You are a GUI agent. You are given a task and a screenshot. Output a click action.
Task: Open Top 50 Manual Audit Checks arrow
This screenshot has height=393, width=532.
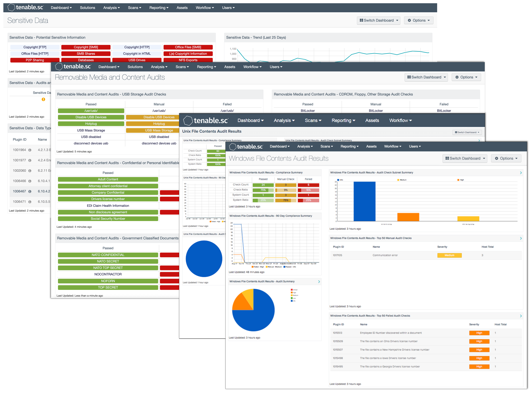(521, 238)
